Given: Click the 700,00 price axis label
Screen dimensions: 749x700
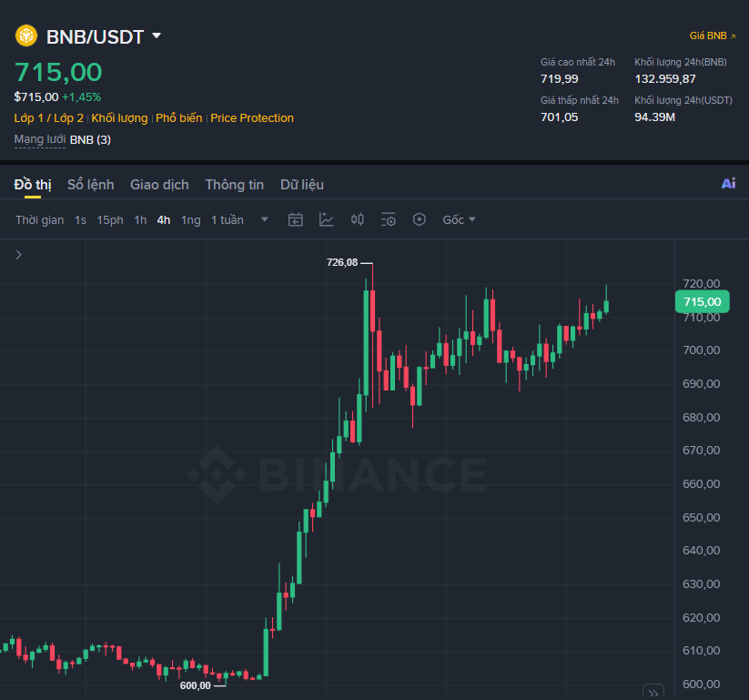Looking at the screenshot, I should (702, 350).
